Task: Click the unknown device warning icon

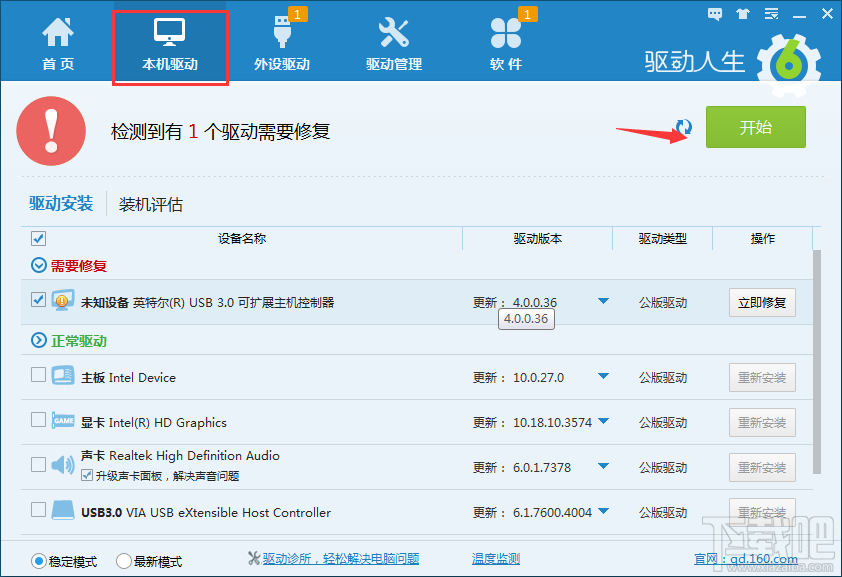Action: point(62,301)
